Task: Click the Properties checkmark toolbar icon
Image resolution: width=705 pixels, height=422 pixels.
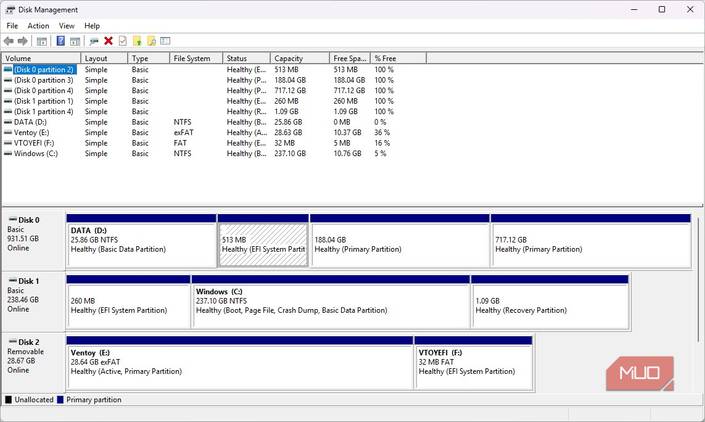Action: tap(123, 41)
